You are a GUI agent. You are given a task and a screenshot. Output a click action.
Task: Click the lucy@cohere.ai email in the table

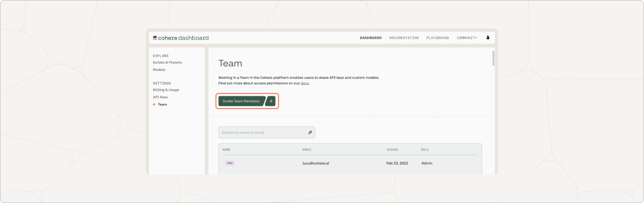coord(316,163)
